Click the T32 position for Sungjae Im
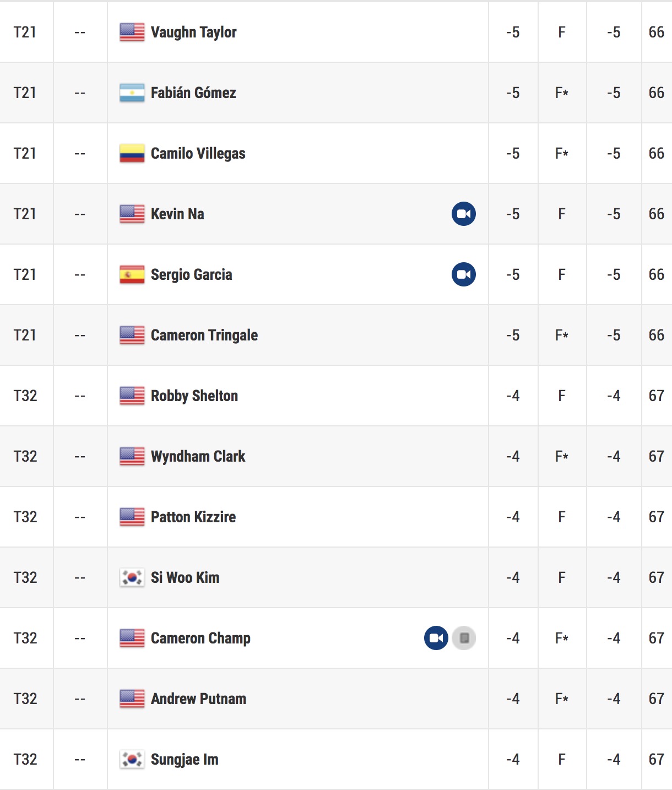Image resolution: width=672 pixels, height=790 pixels. [x=25, y=759]
